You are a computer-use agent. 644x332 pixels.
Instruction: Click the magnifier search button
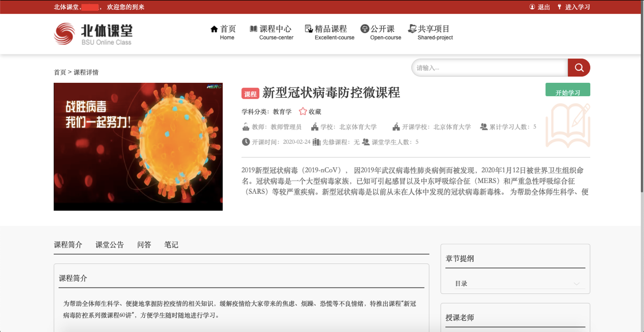click(579, 68)
